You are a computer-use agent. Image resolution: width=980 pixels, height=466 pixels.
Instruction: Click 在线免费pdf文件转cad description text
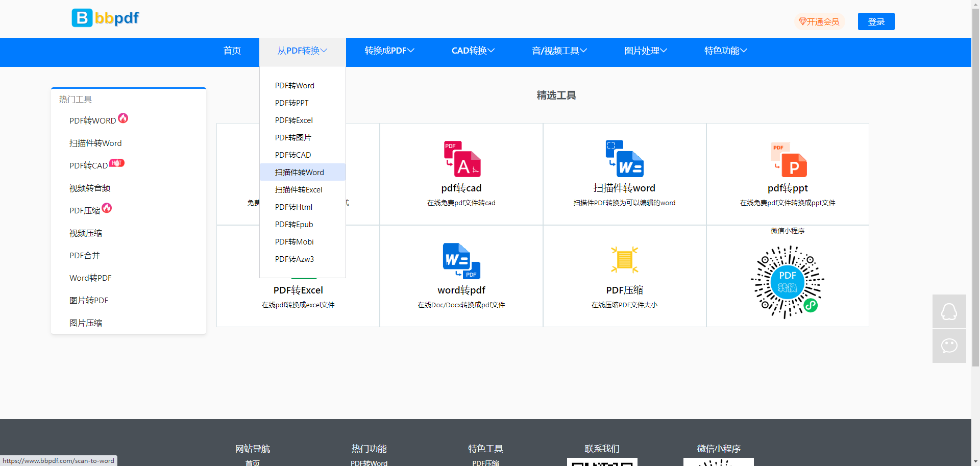click(461, 203)
